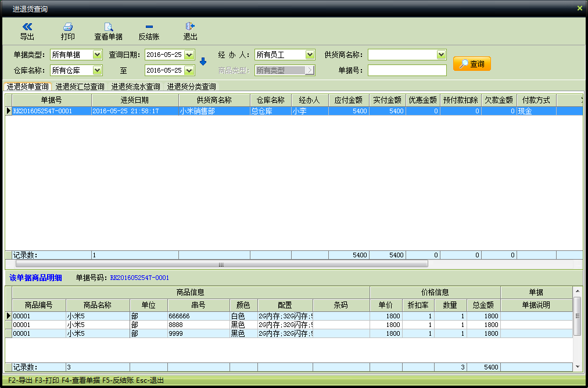
Task: Click the 导出 export toolbar icon
Action: tap(27, 27)
